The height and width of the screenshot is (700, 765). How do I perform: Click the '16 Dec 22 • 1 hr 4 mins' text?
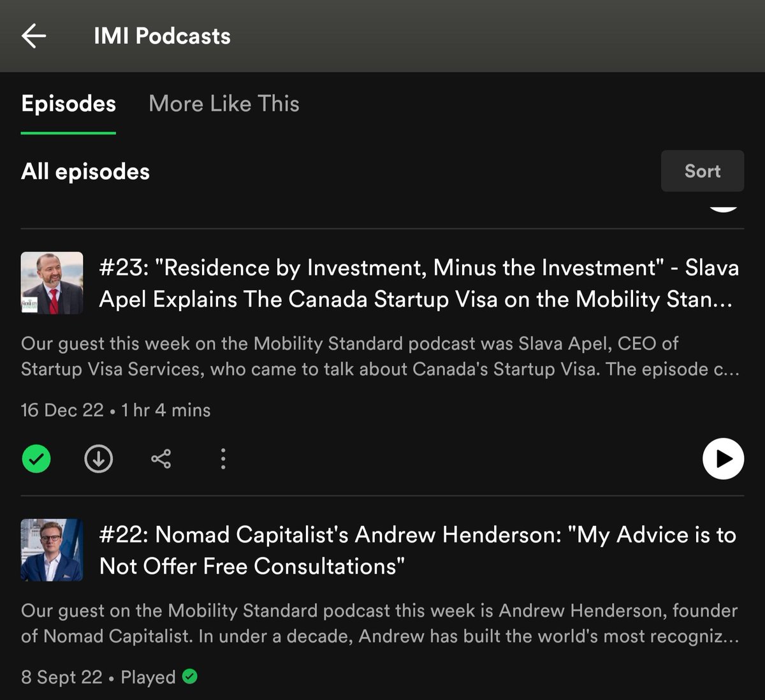point(115,410)
